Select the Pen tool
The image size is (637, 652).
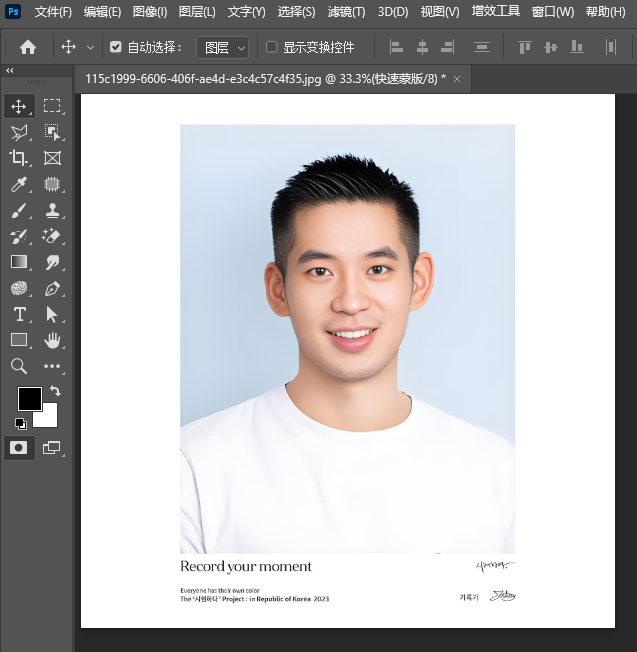tap(52, 289)
